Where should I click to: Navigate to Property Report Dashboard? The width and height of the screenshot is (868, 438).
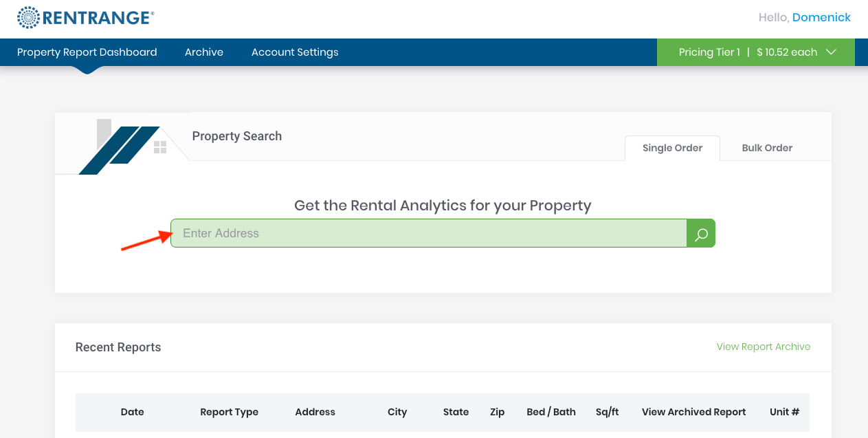click(87, 52)
